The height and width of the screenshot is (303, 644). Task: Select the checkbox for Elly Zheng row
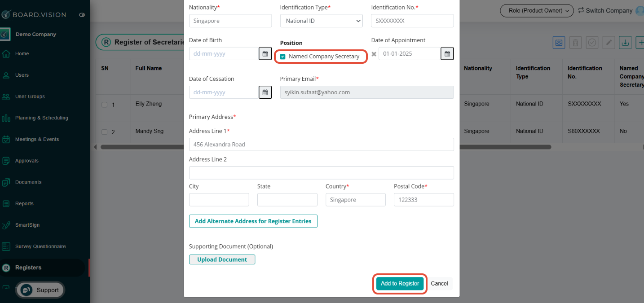(x=104, y=105)
